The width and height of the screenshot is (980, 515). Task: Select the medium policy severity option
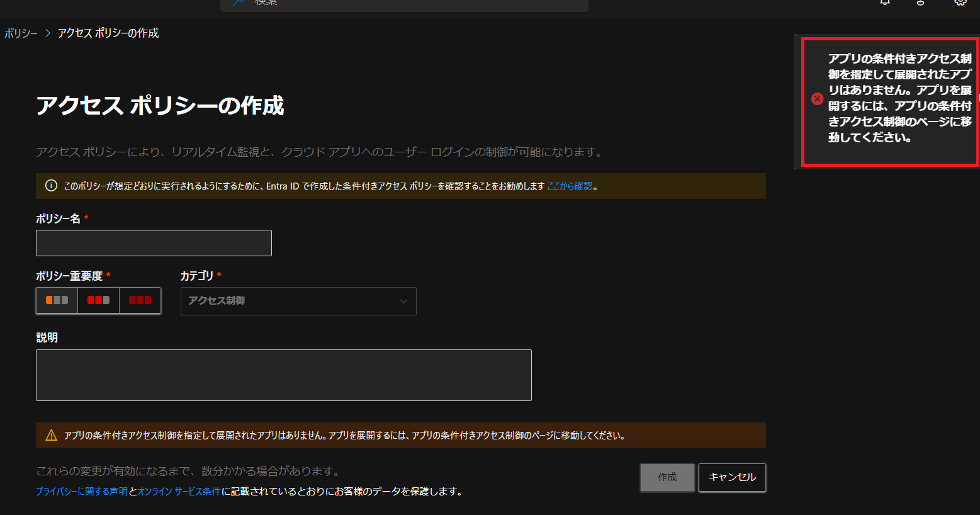(98, 300)
